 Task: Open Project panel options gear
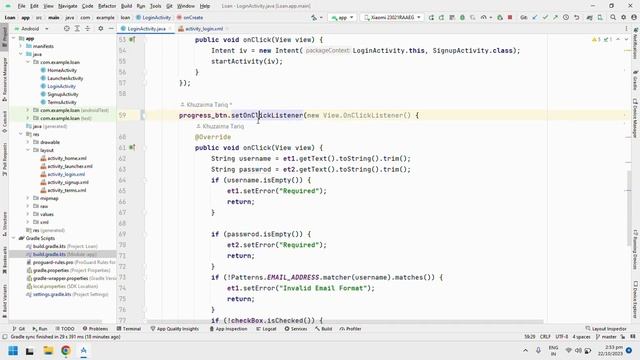tap(100, 29)
